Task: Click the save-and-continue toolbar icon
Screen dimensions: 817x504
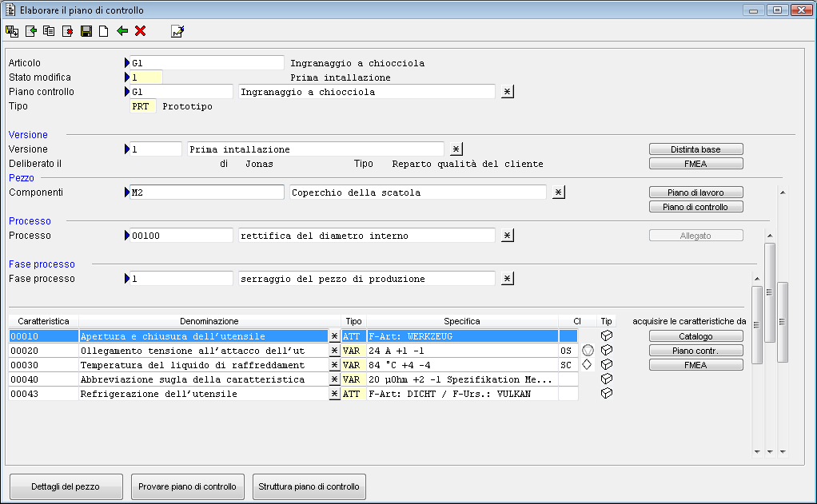Action: coord(11,31)
